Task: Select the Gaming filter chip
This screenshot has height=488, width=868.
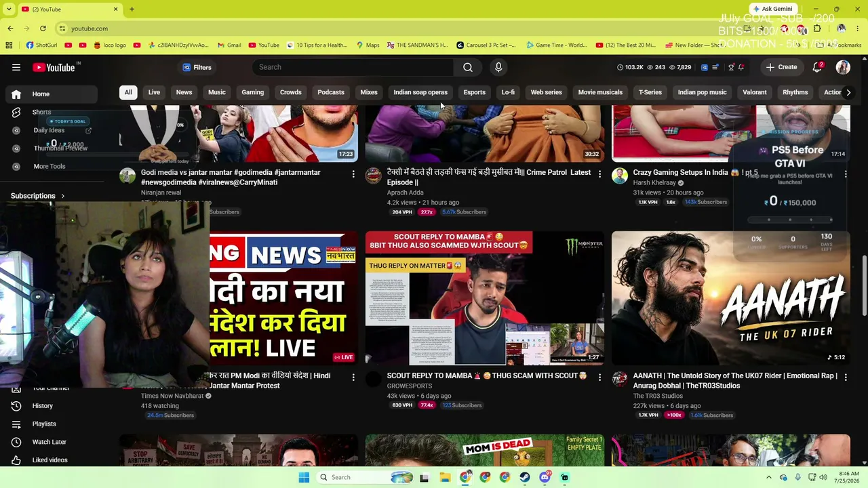Action: coord(252,92)
